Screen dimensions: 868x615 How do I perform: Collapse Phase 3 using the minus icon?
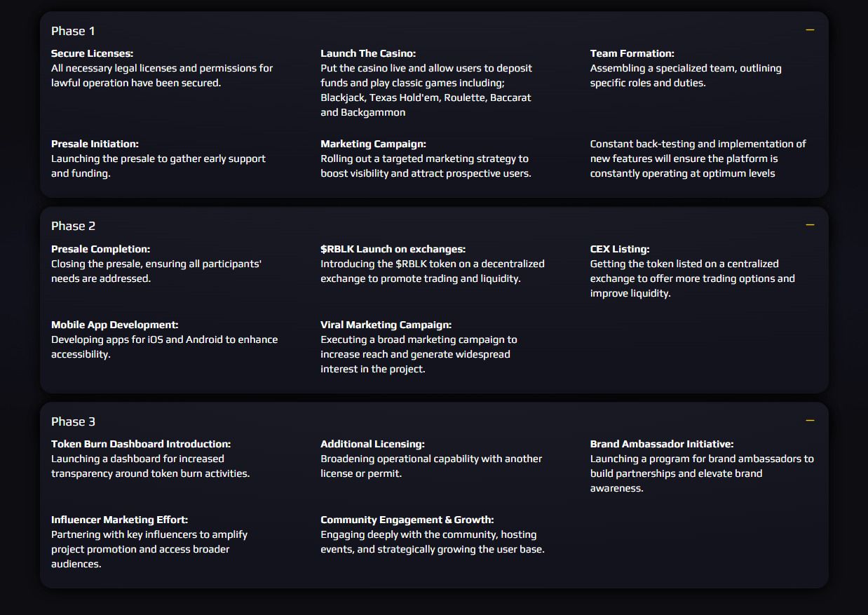click(810, 421)
